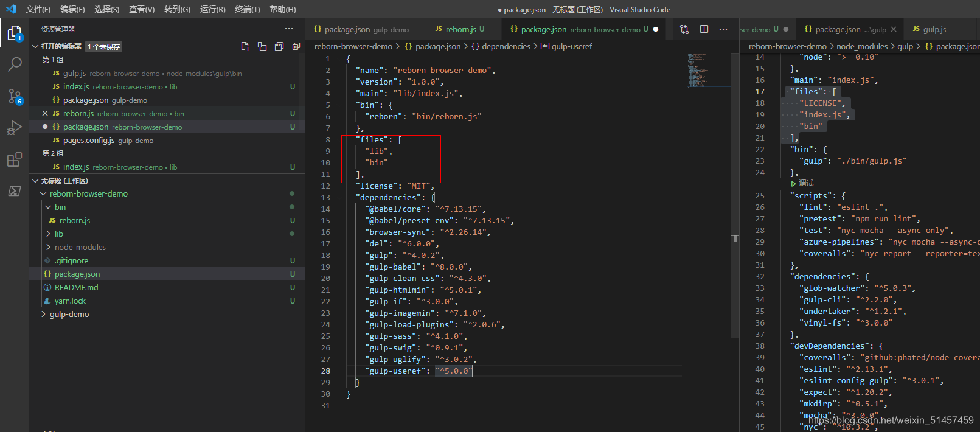The height and width of the screenshot is (432, 980).
Task: Open the Source Control view
Action: click(15, 96)
